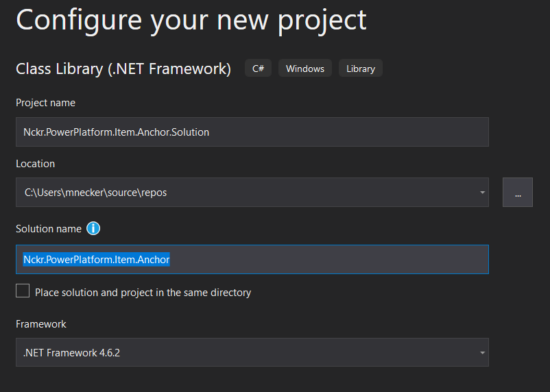
Task: Click the Solution name info icon
Action: coord(93,229)
